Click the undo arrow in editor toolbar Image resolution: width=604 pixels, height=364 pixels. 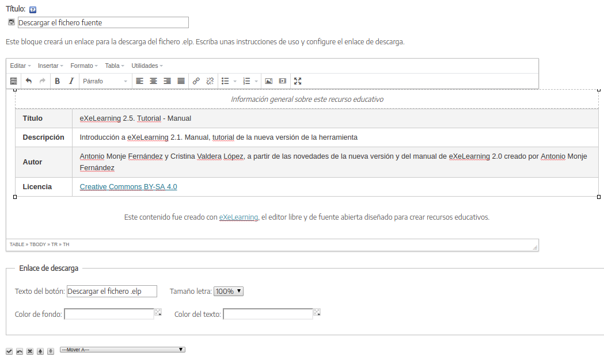pos(29,81)
